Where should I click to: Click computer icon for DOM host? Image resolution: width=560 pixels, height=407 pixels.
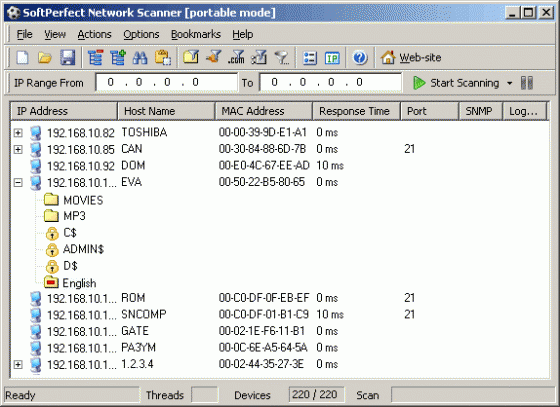(35, 166)
